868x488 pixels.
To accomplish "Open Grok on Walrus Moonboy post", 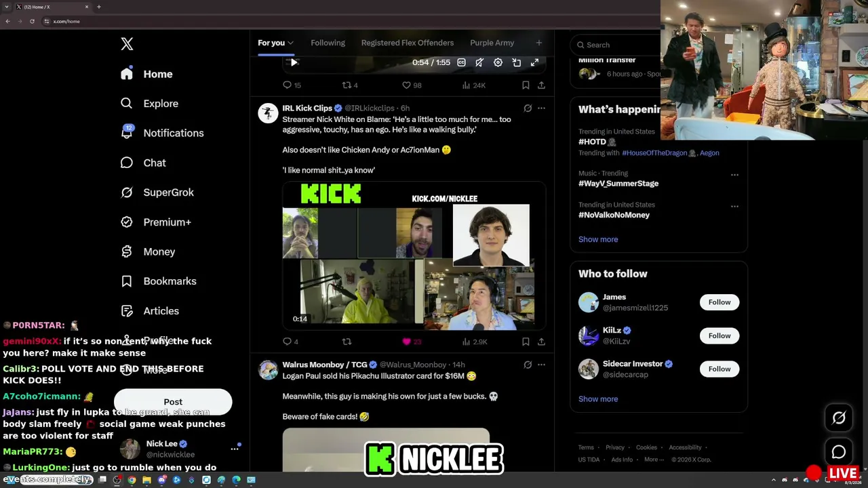I will [x=528, y=365].
